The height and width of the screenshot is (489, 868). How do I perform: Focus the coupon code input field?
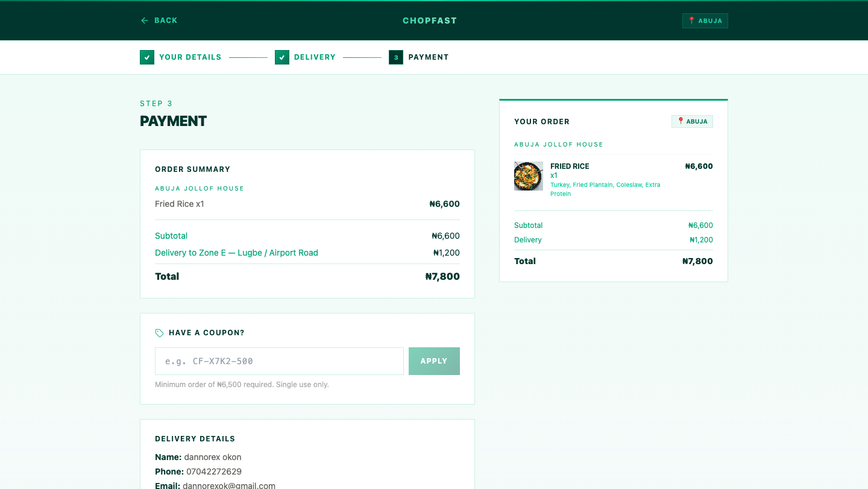coord(279,361)
